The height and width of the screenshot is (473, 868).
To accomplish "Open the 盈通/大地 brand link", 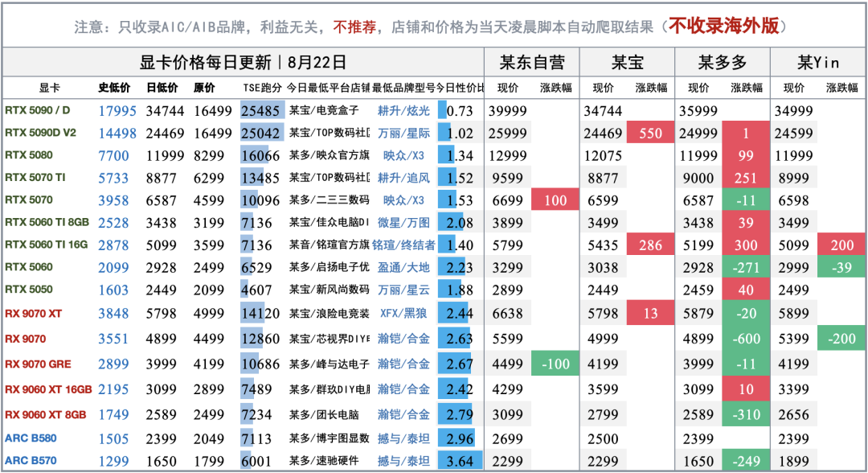I will [403, 268].
